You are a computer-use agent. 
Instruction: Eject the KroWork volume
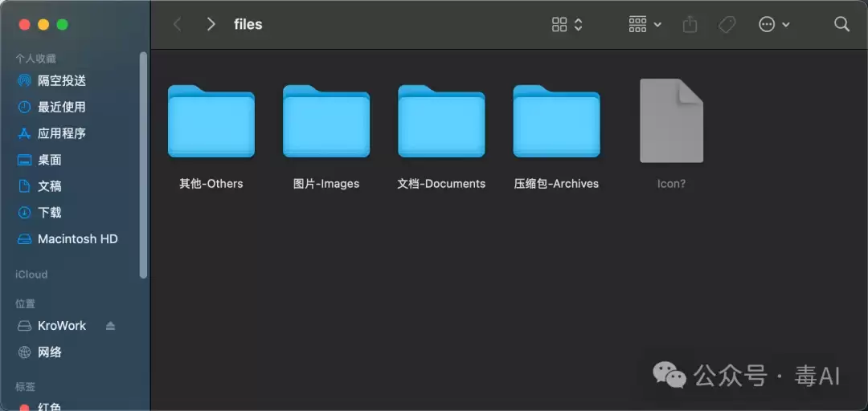click(110, 326)
